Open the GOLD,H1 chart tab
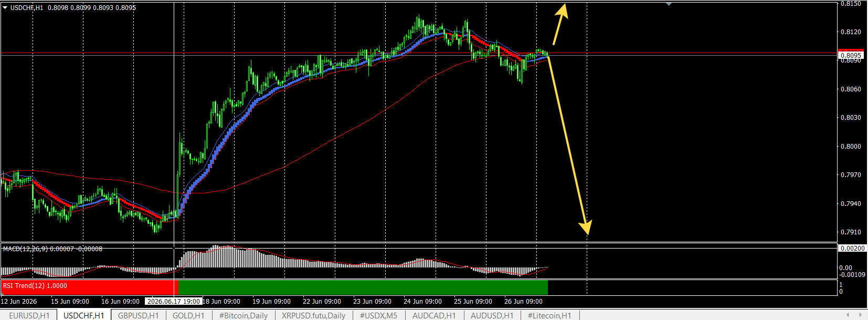868x320 pixels. (x=188, y=315)
